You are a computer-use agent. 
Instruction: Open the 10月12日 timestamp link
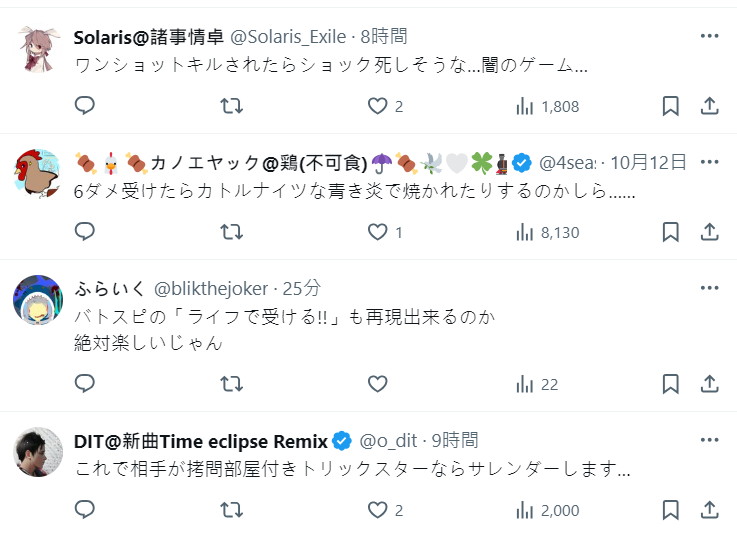[x=648, y=162]
